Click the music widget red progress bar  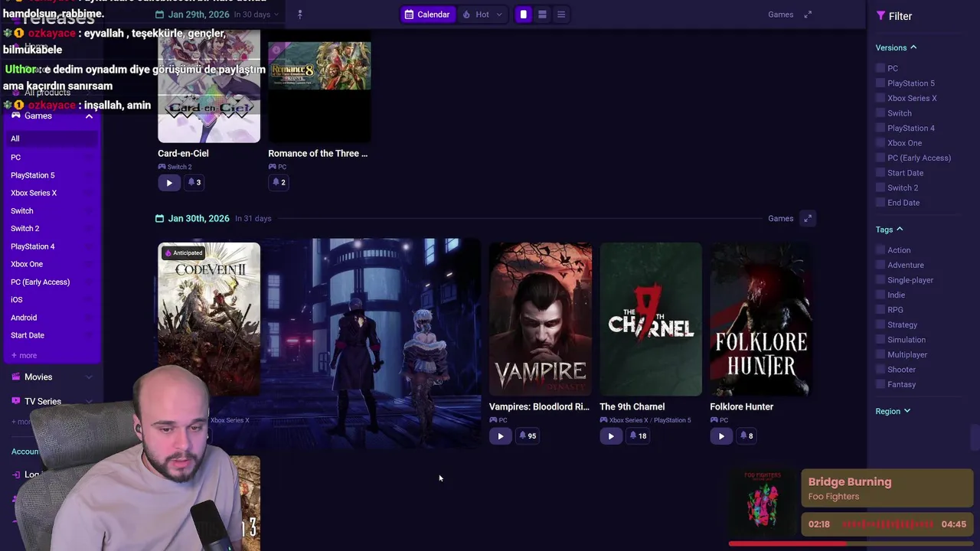point(851,544)
